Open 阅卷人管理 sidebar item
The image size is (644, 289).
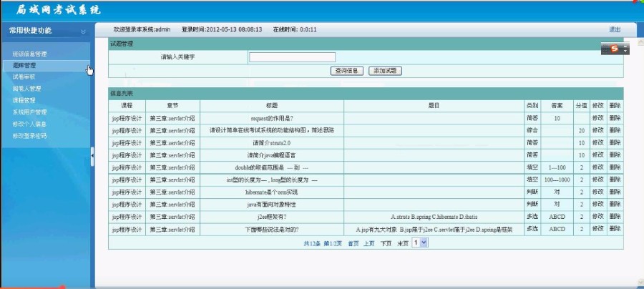[26, 88]
